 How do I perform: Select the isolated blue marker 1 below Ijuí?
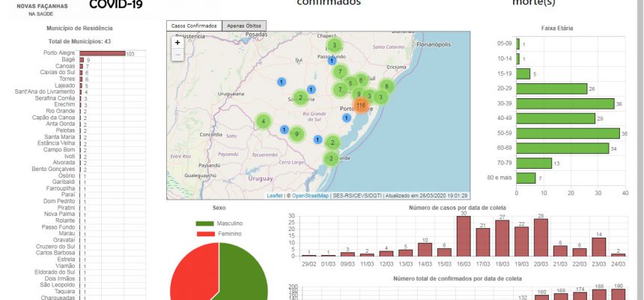pos(282,82)
